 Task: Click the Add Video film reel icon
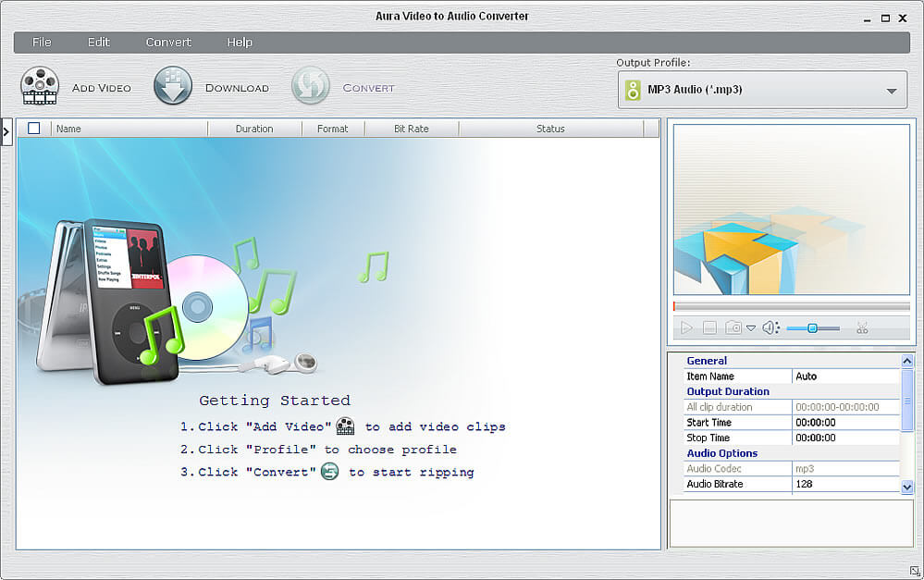click(40, 86)
